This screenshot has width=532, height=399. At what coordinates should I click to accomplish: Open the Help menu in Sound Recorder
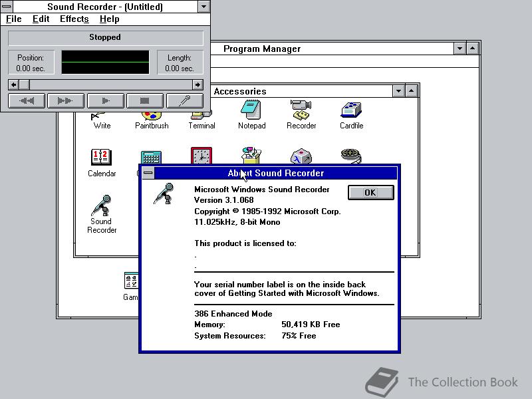pos(109,19)
